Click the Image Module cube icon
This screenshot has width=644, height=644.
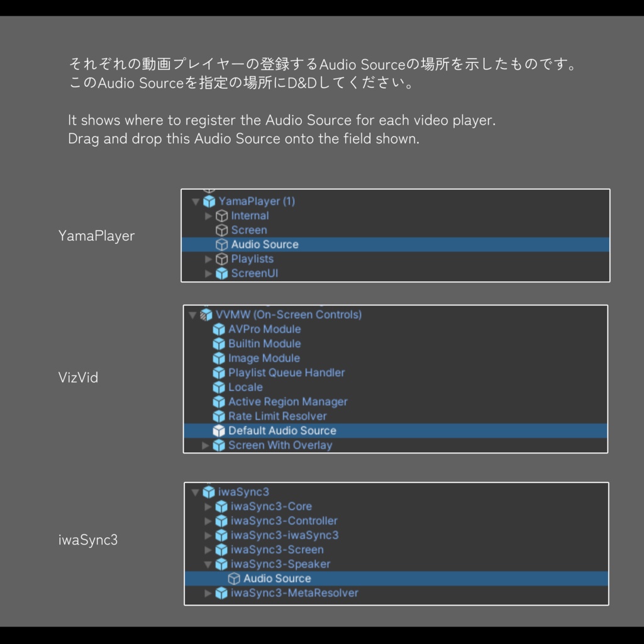point(219,358)
